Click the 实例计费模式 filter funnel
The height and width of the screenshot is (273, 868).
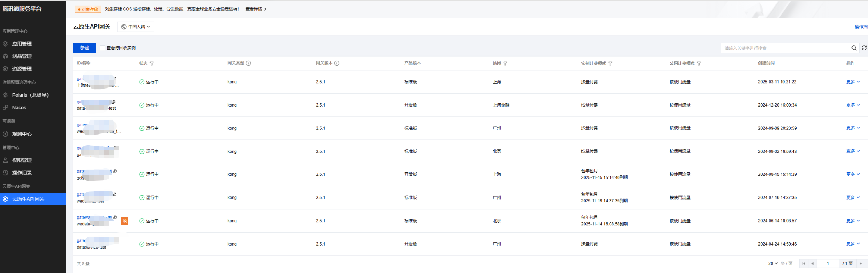coord(610,63)
